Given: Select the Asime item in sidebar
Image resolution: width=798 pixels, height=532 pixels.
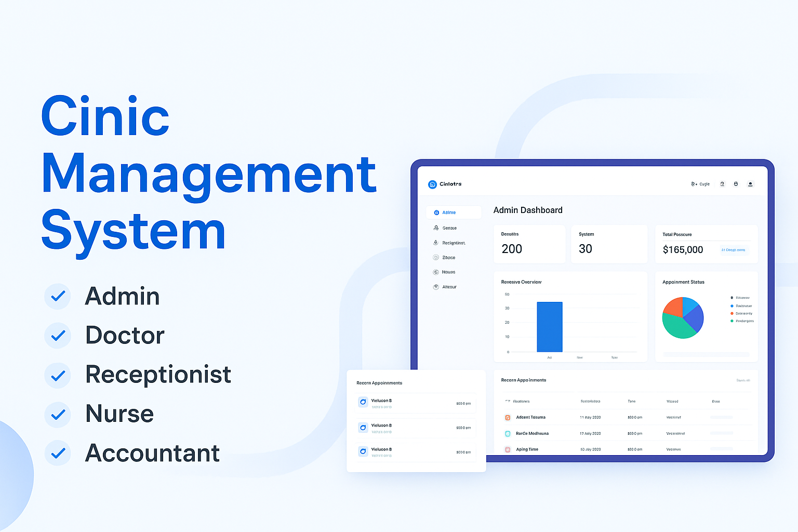Looking at the screenshot, I should 449,212.
